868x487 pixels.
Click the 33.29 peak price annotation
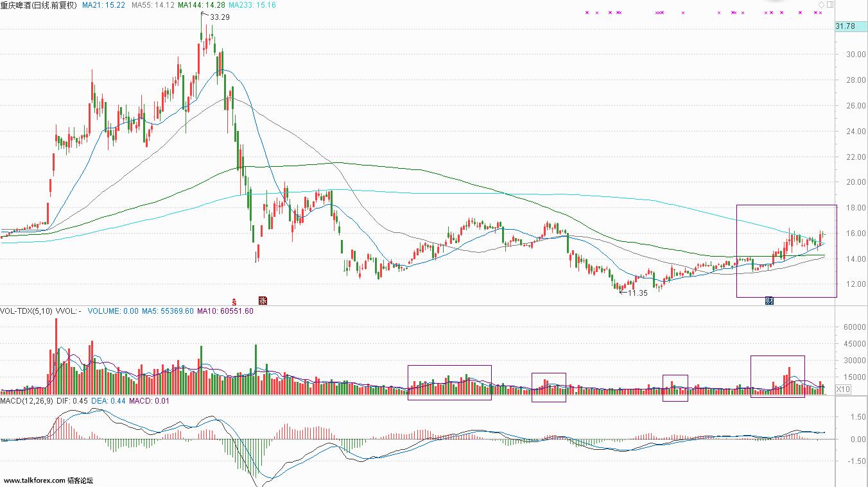click(x=220, y=17)
